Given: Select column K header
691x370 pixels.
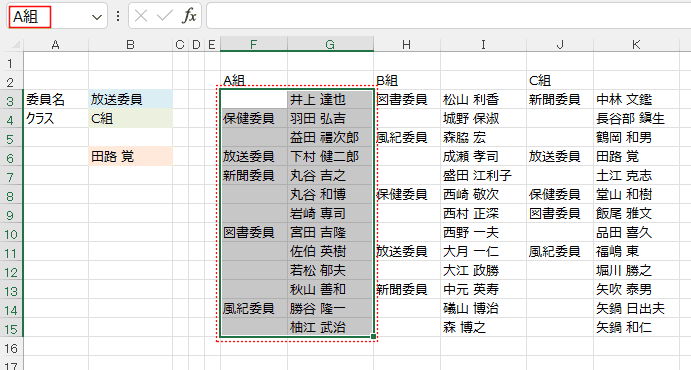Looking at the screenshot, I should click(x=636, y=44).
